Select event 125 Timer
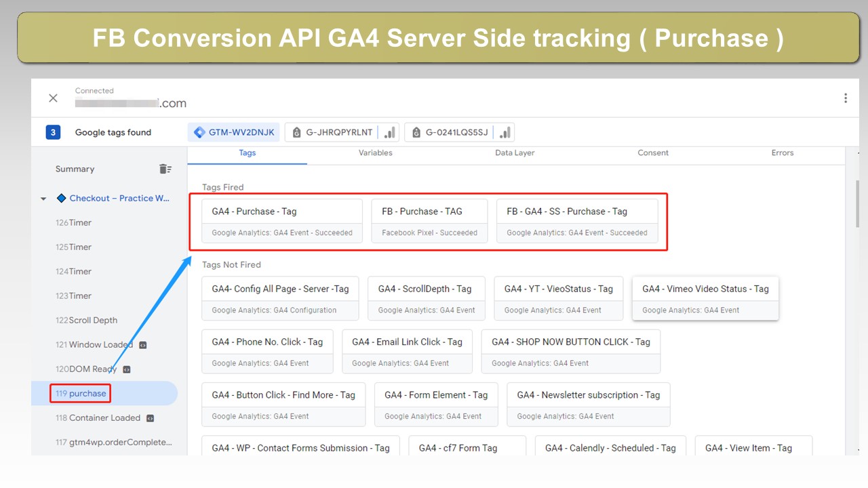The image size is (868, 488). pyautogui.click(x=73, y=247)
